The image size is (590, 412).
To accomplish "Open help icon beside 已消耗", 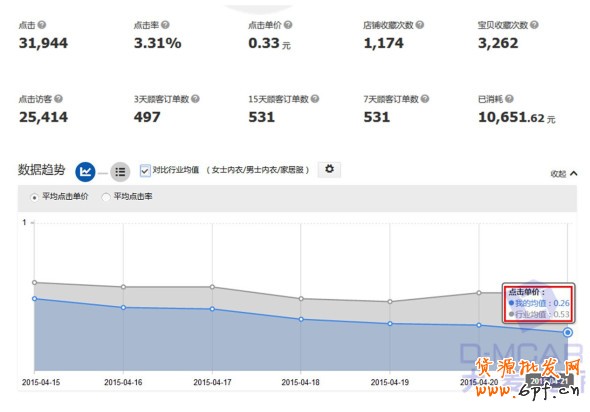I will pos(509,99).
